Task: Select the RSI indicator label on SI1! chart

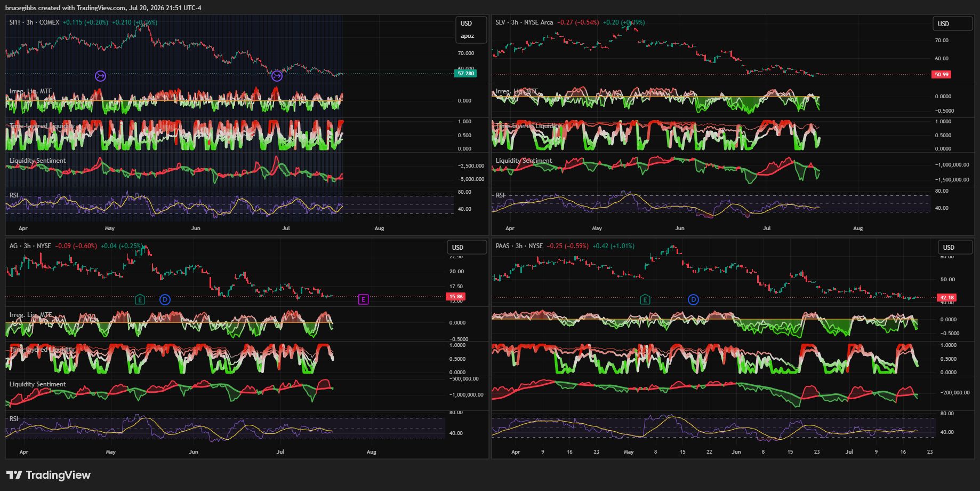Action: click(x=14, y=195)
